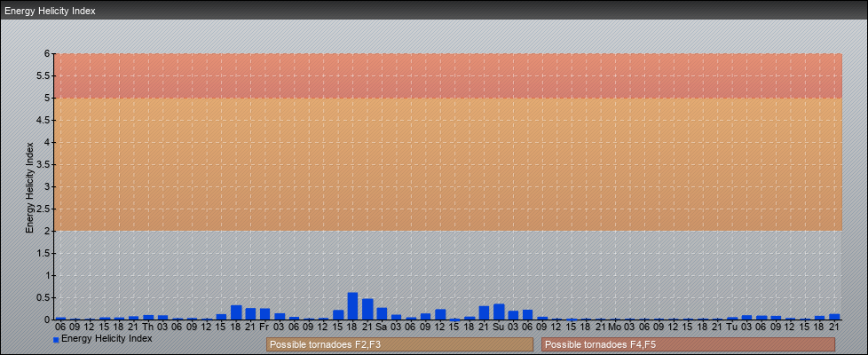
Task: Click the blue legend square for Energy Helicity Index
Action: (56, 340)
